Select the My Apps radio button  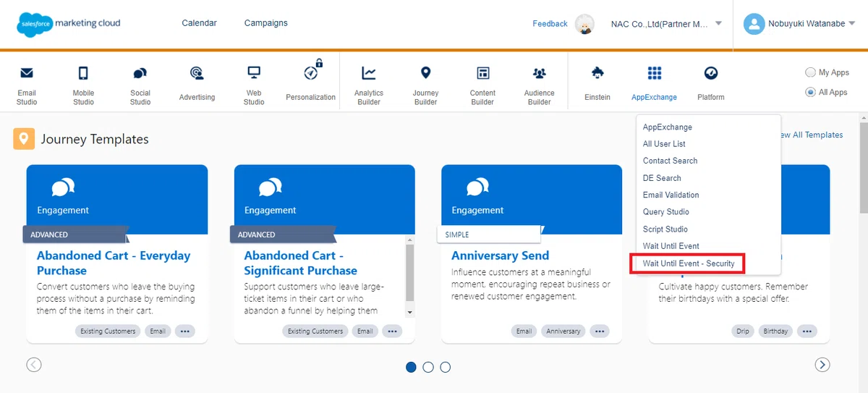810,72
